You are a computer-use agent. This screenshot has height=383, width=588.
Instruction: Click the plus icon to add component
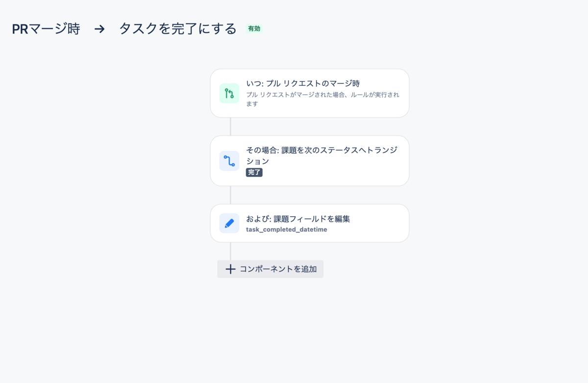tap(230, 269)
